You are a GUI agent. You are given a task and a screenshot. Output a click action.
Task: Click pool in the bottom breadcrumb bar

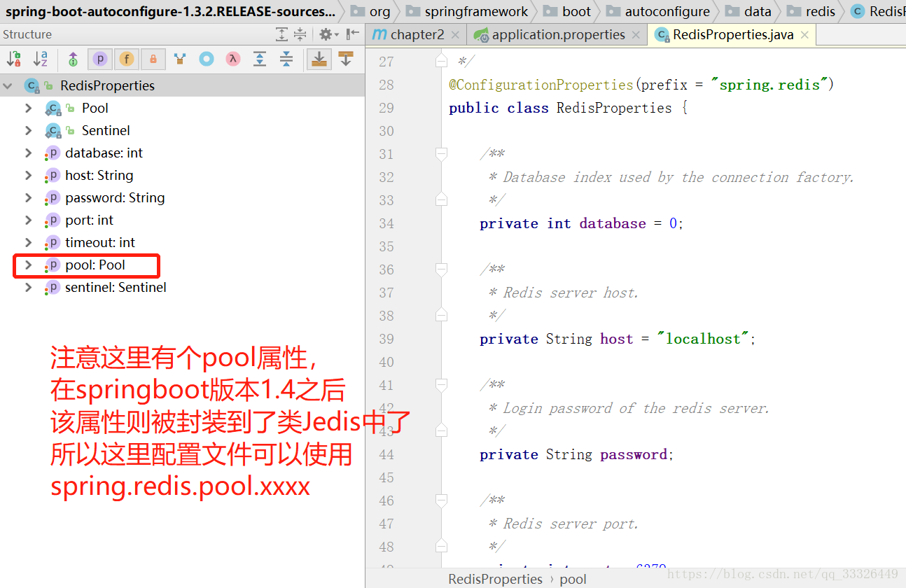click(x=573, y=579)
